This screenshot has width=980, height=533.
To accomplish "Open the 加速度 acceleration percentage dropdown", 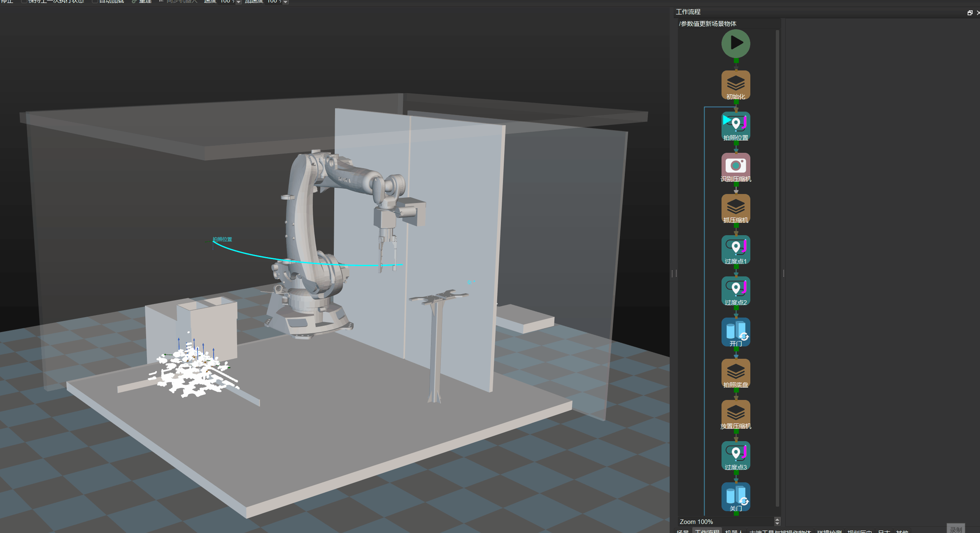I will coord(284,2).
